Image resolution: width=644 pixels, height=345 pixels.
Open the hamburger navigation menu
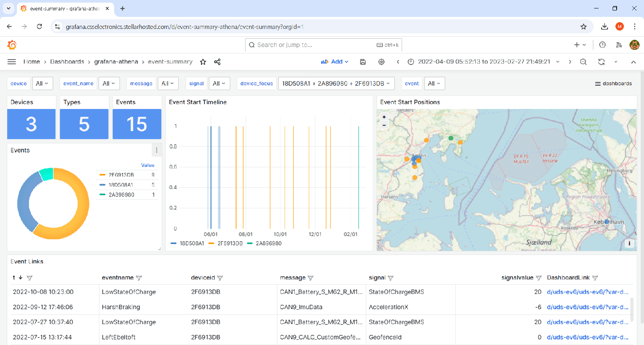(x=12, y=62)
